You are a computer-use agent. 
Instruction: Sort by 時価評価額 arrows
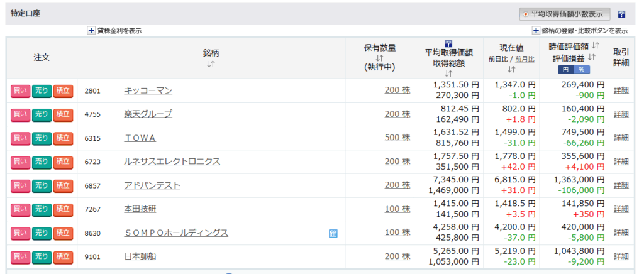596,45
